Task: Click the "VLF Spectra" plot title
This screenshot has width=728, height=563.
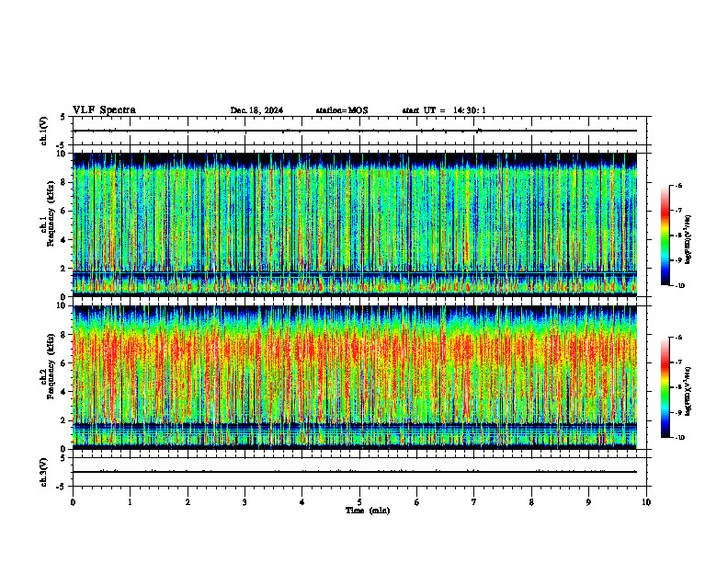Action: (x=104, y=110)
